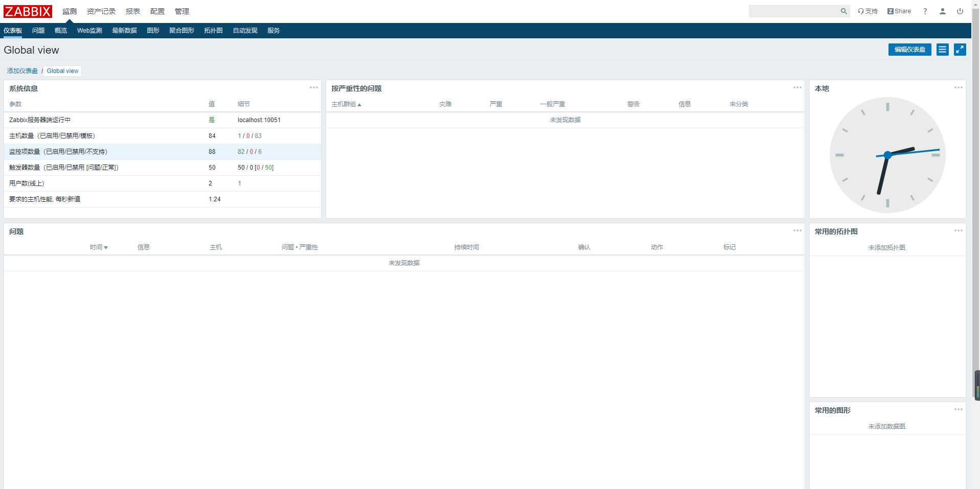Click the search magnifier icon
The width and height of the screenshot is (980, 489).
(844, 11)
